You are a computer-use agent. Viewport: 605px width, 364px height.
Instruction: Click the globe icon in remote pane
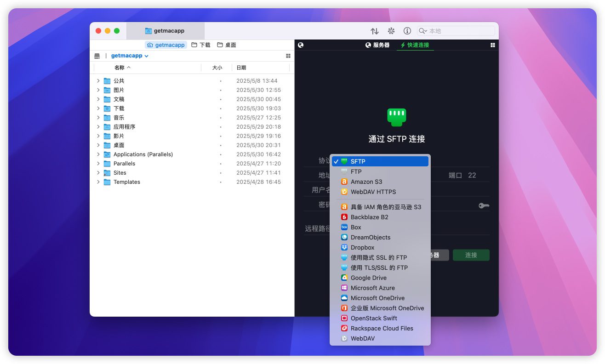[301, 45]
